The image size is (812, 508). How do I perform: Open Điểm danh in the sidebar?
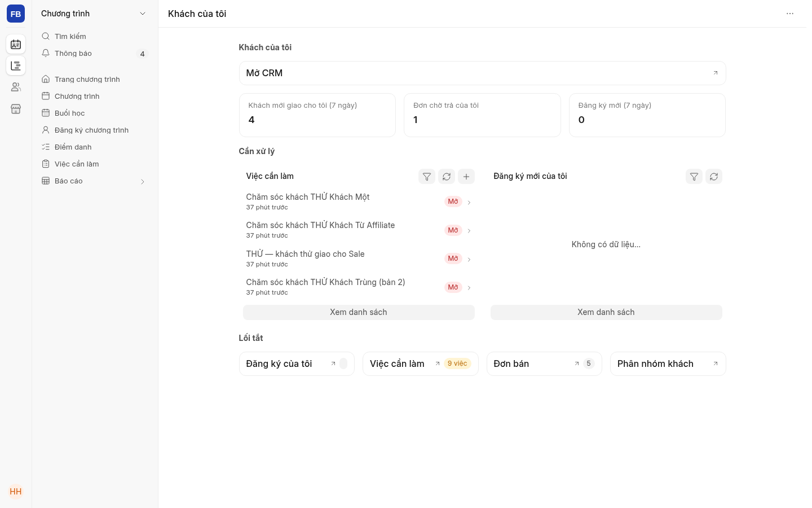coord(95,147)
